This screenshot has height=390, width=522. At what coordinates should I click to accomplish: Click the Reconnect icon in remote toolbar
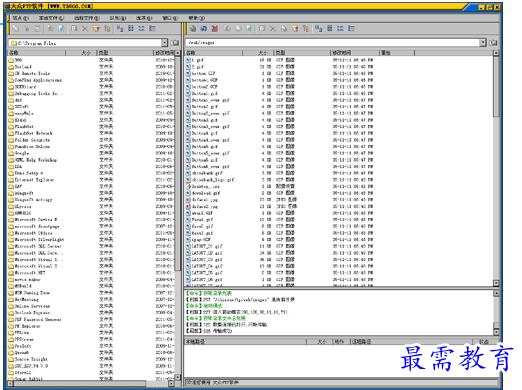pyautogui.click(x=204, y=29)
